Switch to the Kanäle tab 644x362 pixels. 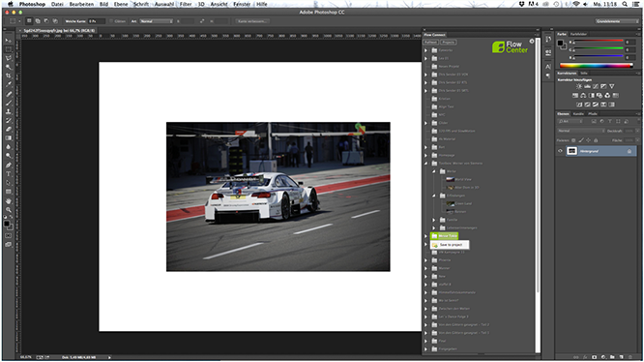click(x=578, y=114)
